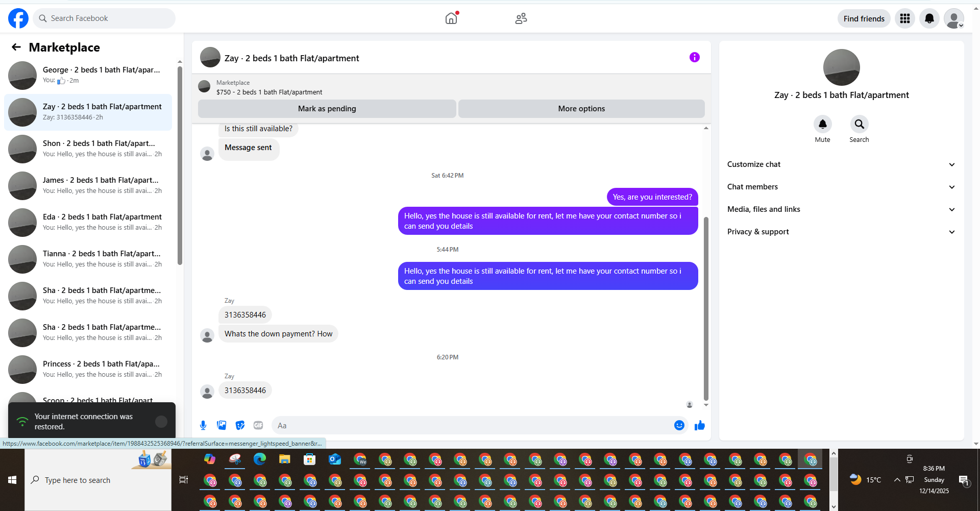Image resolution: width=980 pixels, height=511 pixels.
Task: Click Windows Type here to search box
Action: pyautogui.click(x=98, y=480)
